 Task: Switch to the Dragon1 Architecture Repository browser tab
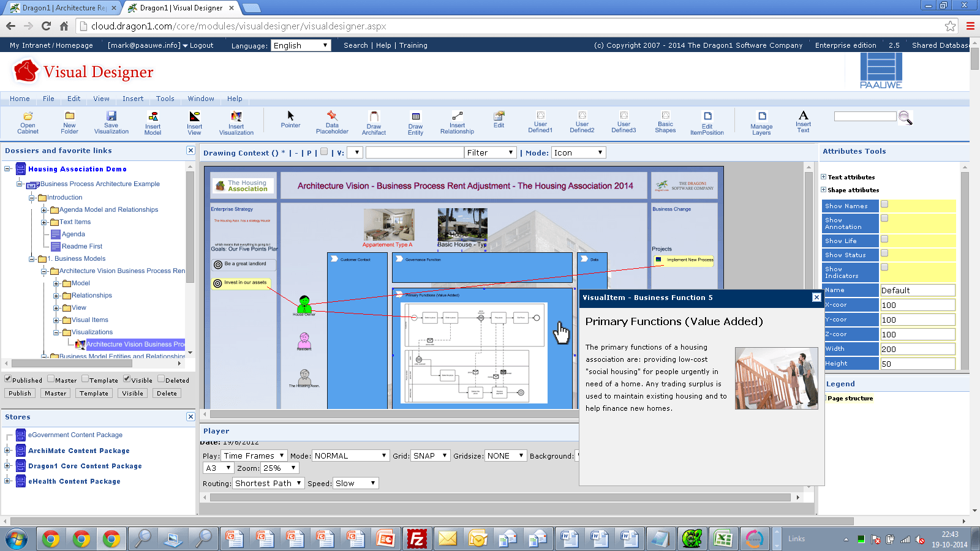(x=63, y=8)
